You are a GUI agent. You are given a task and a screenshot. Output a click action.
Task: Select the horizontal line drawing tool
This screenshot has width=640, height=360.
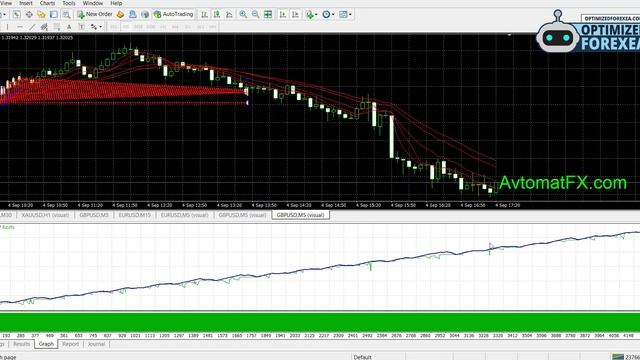20,27
